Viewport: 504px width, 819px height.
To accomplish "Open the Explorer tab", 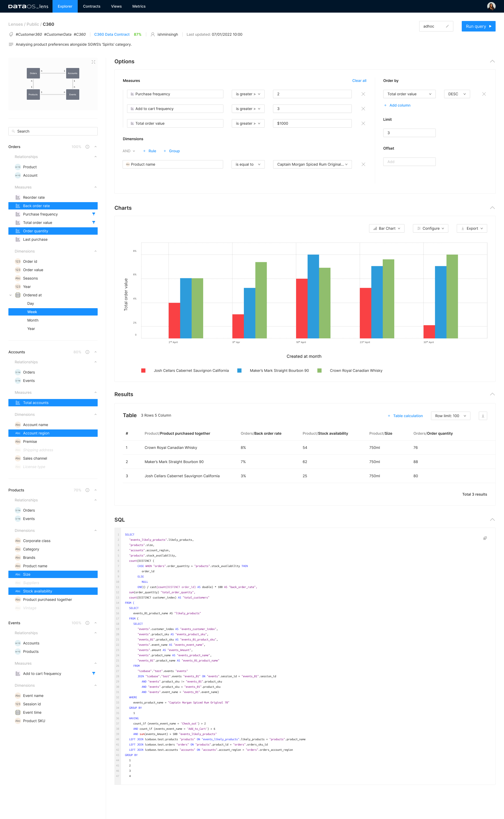I will click(x=65, y=6).
